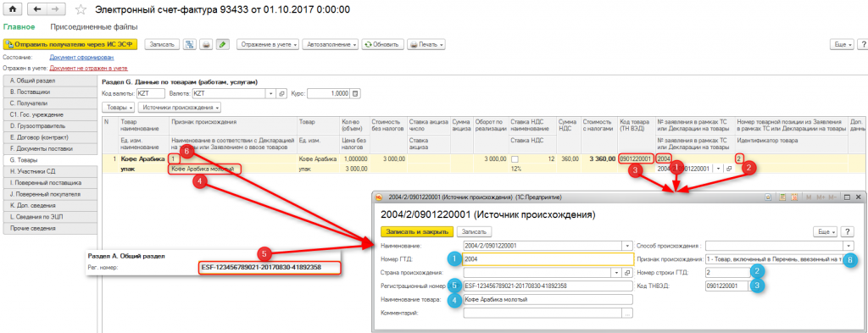Screen dimensions: 868x333
Task: Click into the Номер ГТД input field
Action: 547,259
